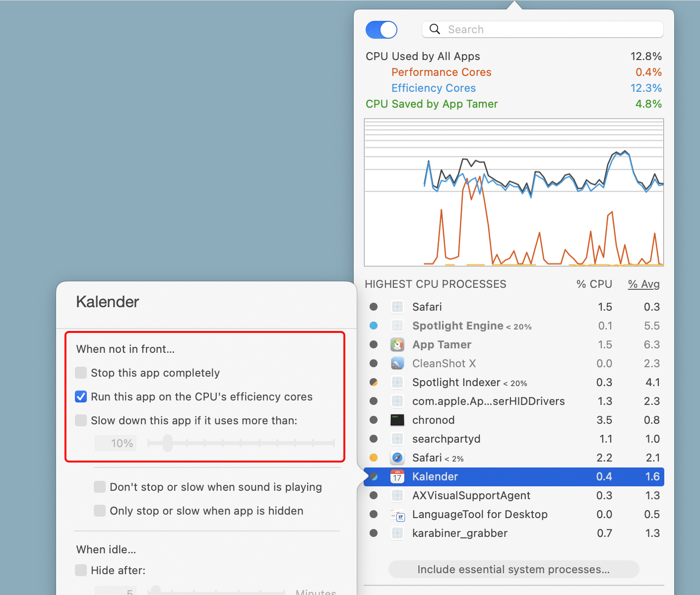Click the status dot beside karabiner_grabber
The width and height of the screenshot is (700, 595).
coord(374,533)
